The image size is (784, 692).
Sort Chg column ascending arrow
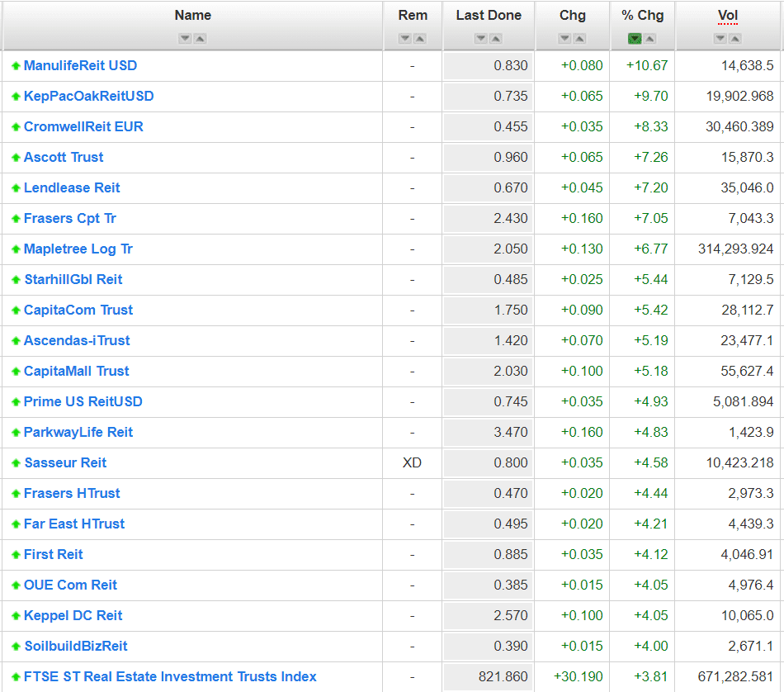(579, 39)
